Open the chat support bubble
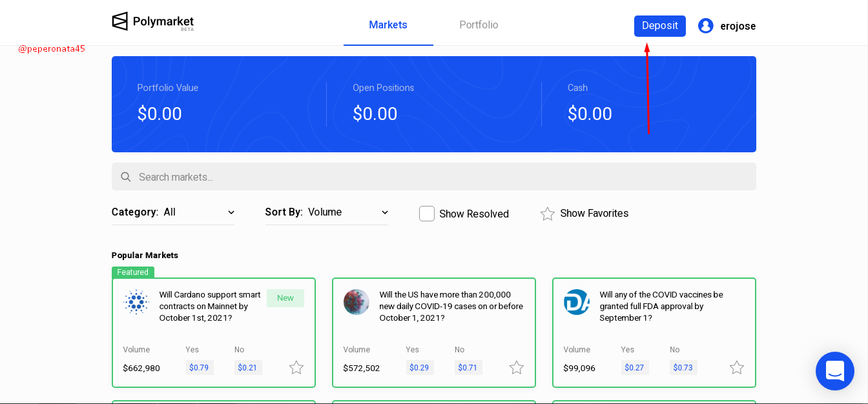Image resolution: width=868 pixels, height=404 pixels. click(835, 371)
